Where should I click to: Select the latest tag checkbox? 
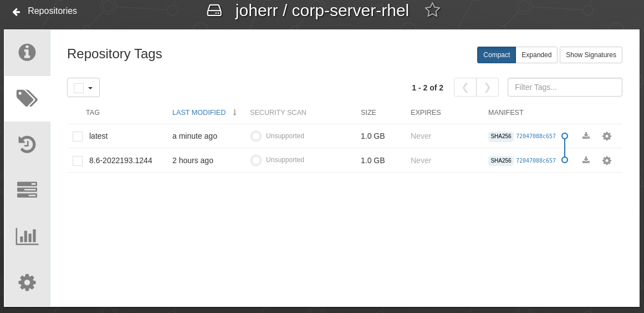click(78, 137)
